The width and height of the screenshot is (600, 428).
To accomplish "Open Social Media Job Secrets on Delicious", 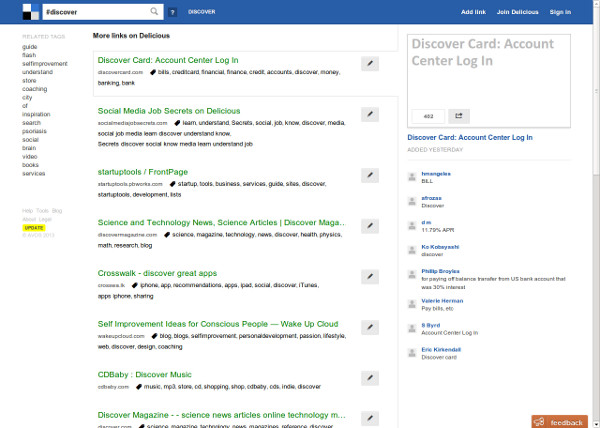I will pyautogui.click(x=169, y=111).
